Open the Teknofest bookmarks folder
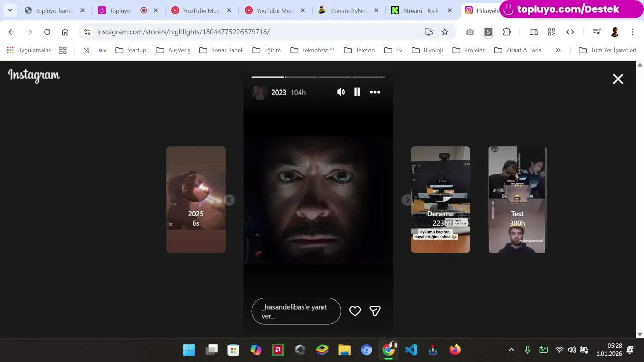Screen dimensions: 644x362 pos(312,50)
